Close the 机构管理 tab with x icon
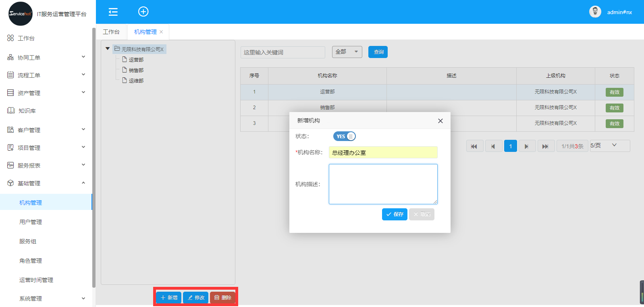 pos(161,32)
